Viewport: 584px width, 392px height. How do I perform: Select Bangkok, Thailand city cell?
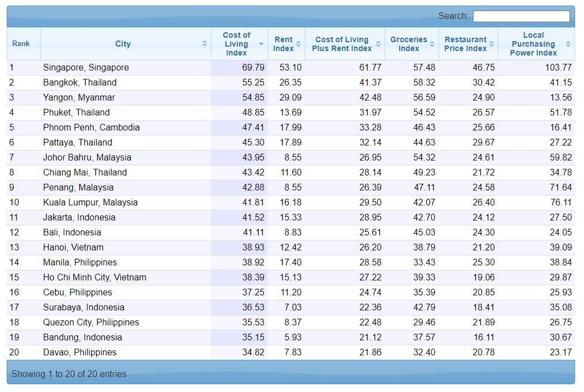(x=126, y=83)
